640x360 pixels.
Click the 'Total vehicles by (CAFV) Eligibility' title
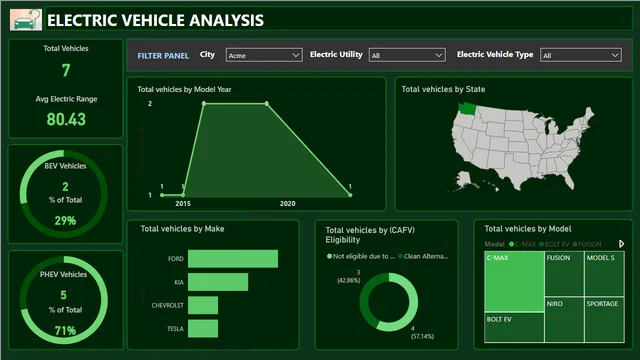click(x=370, y=235)
